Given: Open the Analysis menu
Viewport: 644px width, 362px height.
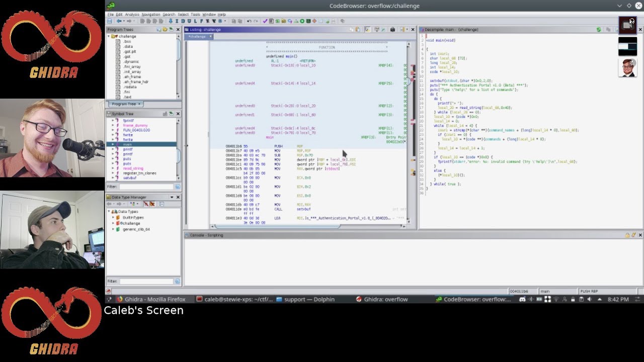Looking at the screenshot, I should [x=132, y=15].
